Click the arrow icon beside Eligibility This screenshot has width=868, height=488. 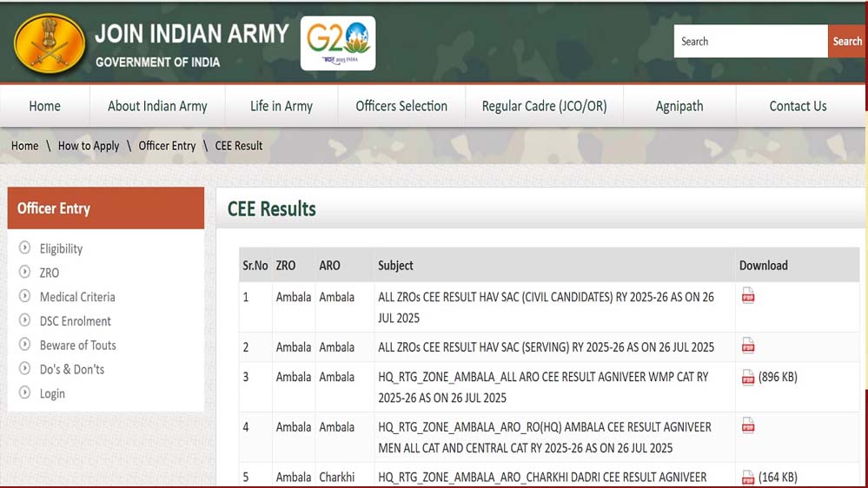coord(24,248)
